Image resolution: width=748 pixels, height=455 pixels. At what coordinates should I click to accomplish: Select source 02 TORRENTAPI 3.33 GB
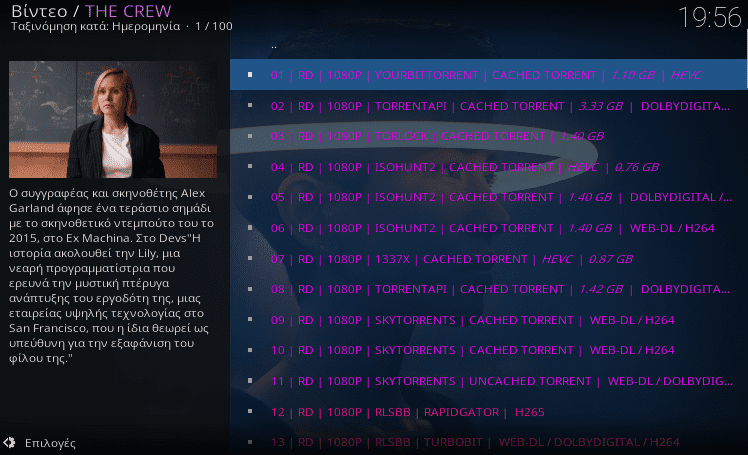click(488, 105)
